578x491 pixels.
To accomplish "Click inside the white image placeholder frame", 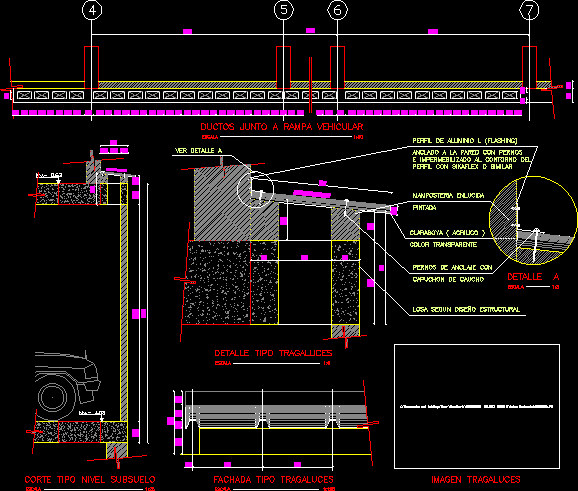I will tap(477, 407).
